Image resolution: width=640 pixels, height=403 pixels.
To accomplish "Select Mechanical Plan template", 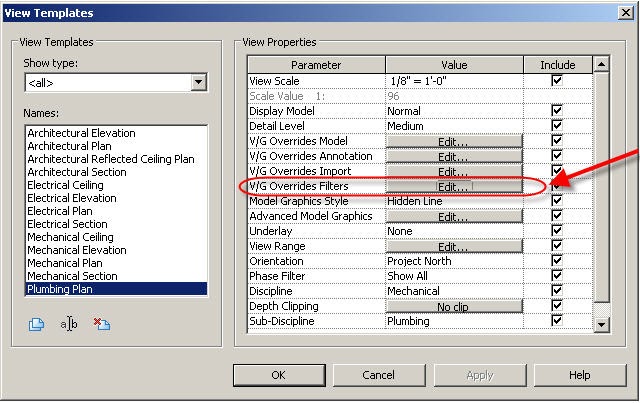I will click(x=65, y=263).
